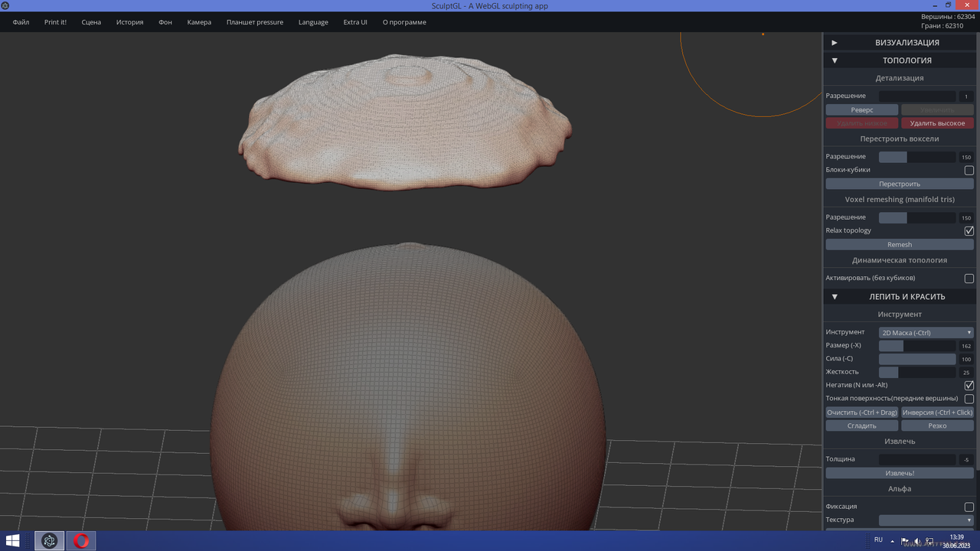The image size is (980, 551).
Task: Click the Перестроить button
Action: pyautogui.click(x=900, y=184)
